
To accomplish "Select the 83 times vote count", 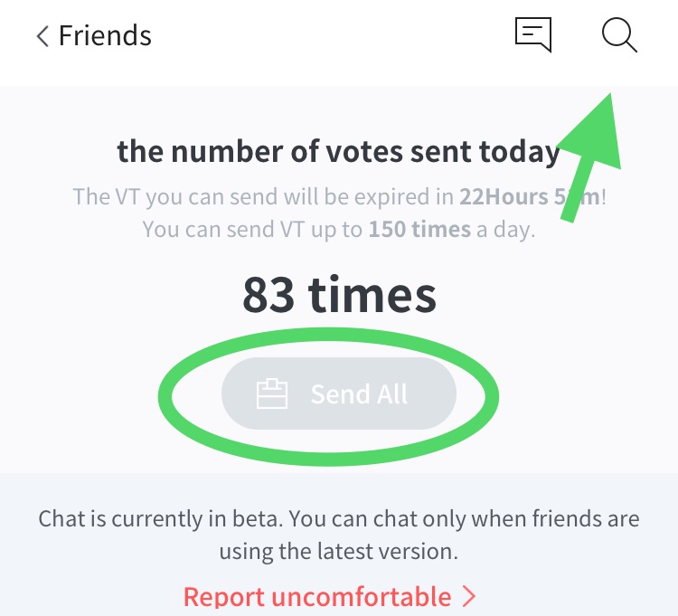I will coord(339,294).
